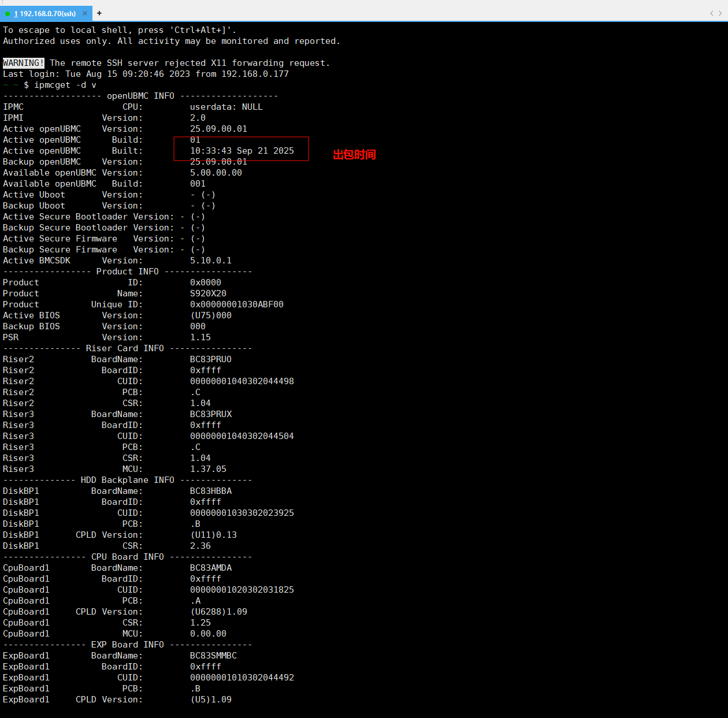The width and height of the screenshot is (728, 718).
Task: Click the Product Unique ID value 0x00000001030ABF00
Action: pos(236,304)
